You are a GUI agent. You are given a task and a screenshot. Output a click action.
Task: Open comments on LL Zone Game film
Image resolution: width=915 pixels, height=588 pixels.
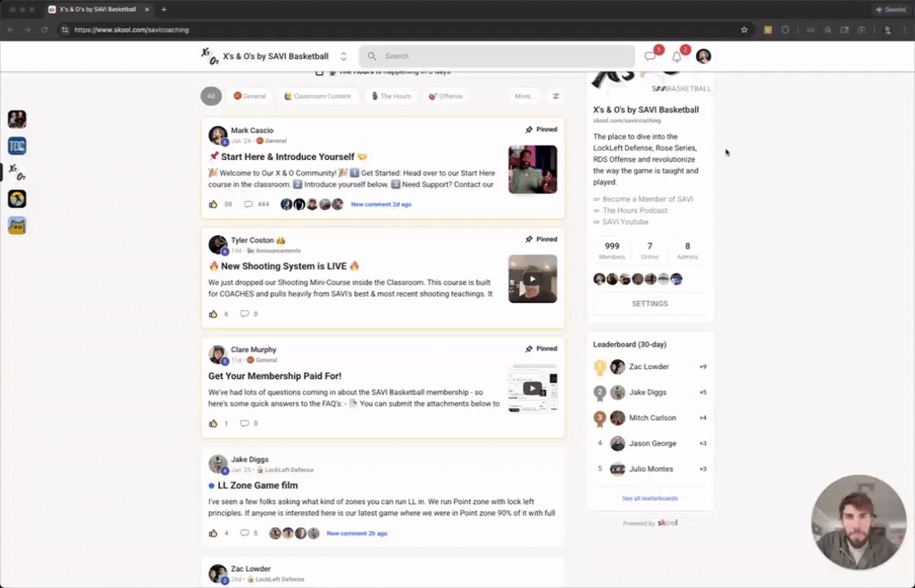pyautogui.click(x=245, y=533)
